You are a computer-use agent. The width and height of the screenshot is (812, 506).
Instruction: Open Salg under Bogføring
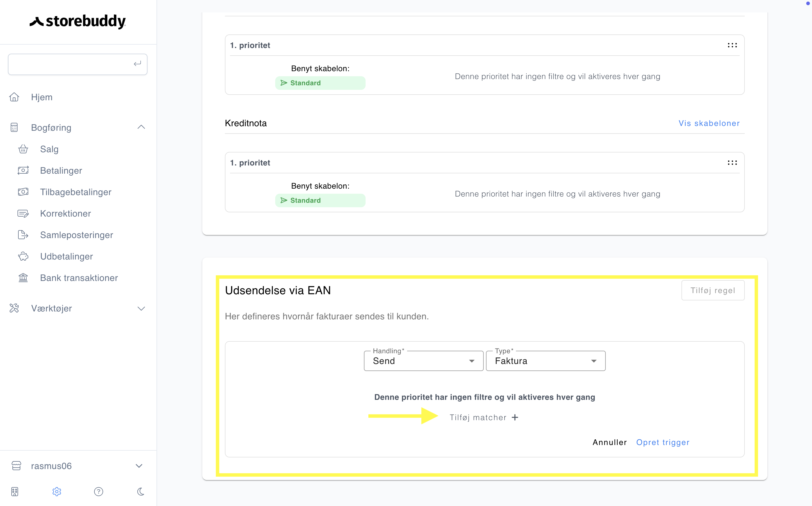click(x=49, y=149)
